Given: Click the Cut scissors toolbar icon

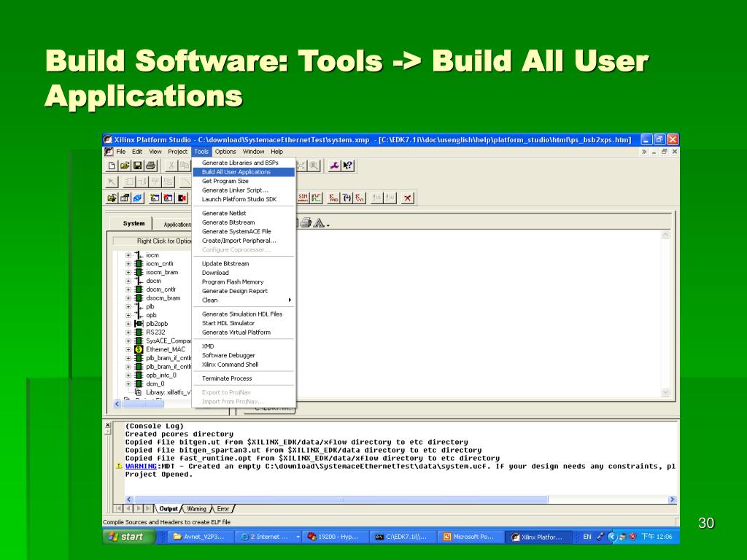Looking at the screenshot, I should click(171, 166).
